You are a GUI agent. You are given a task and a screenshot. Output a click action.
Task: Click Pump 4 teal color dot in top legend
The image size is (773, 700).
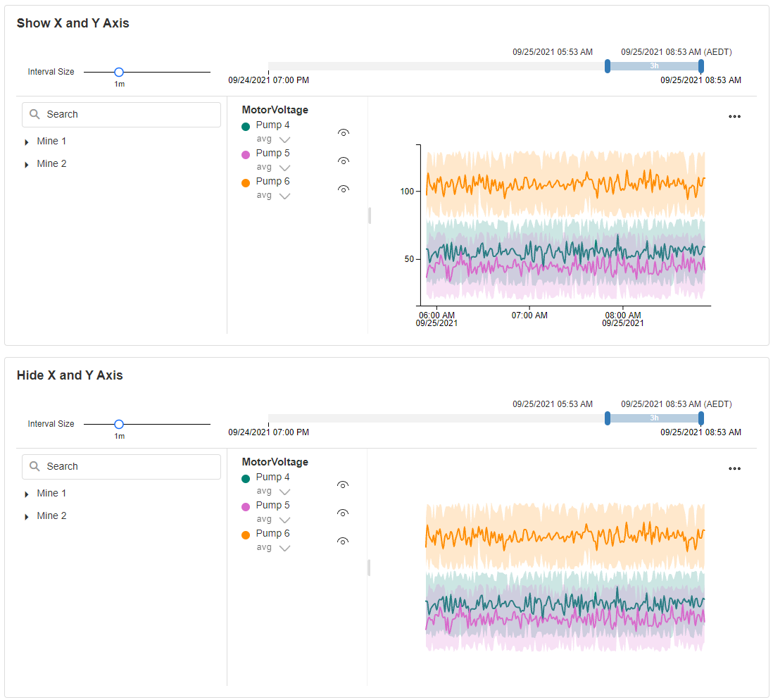pos(246,126)
